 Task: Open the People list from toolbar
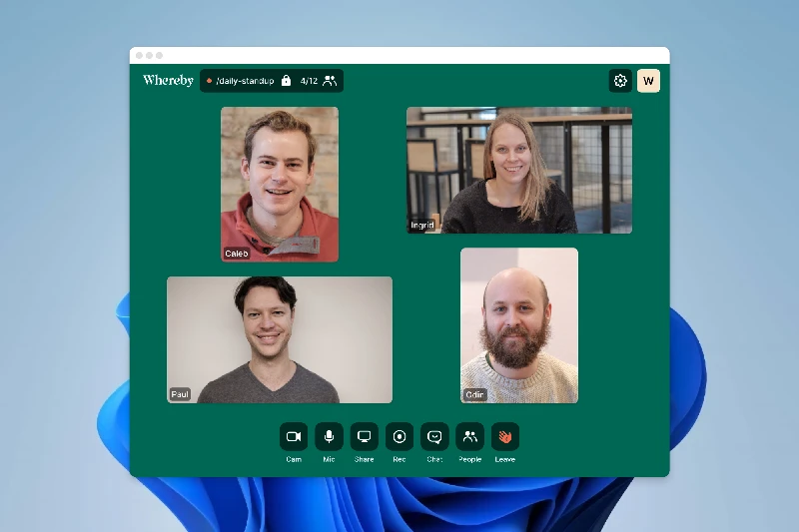[x=469, y=436]
